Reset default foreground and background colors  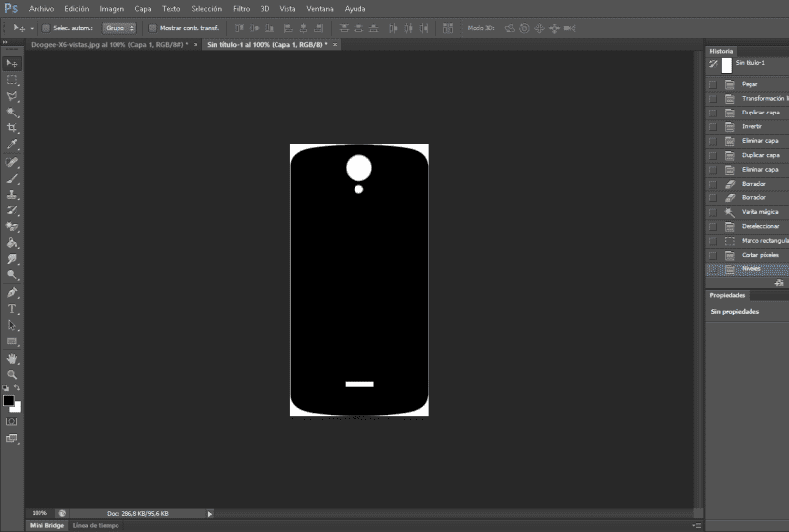[x=6, y=388]
